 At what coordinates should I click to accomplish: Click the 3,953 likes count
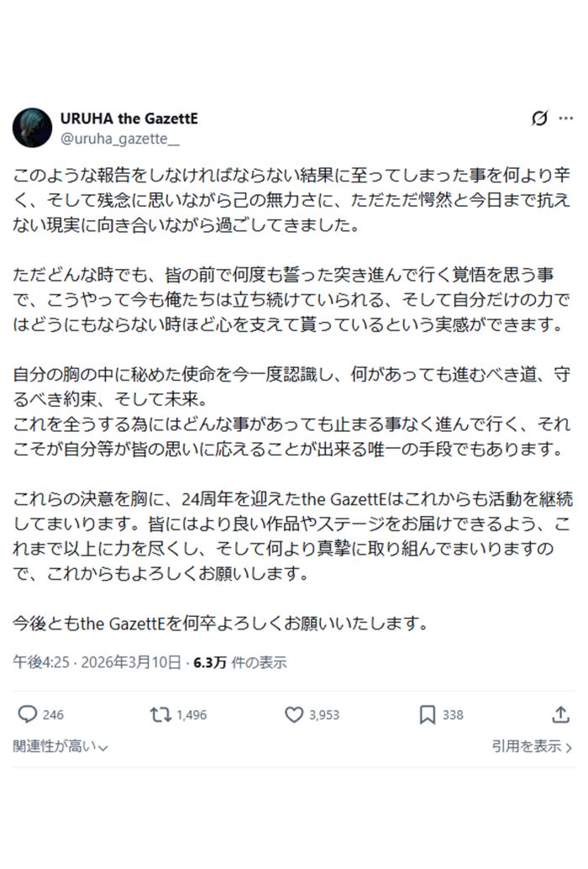pos(324,715)
